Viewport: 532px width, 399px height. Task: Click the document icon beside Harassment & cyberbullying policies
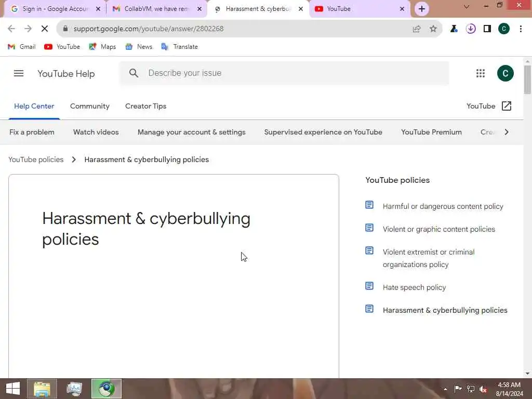click(x=369, y=309)
